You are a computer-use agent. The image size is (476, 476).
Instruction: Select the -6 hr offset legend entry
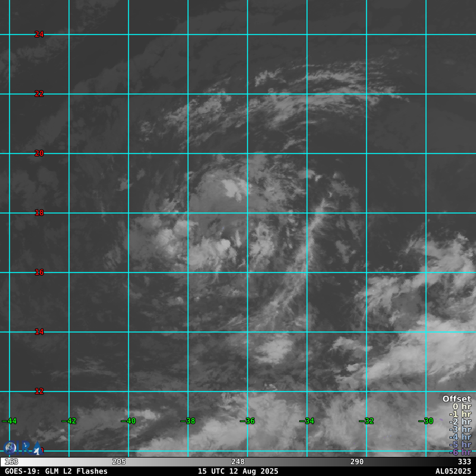[x=460, y=452]
